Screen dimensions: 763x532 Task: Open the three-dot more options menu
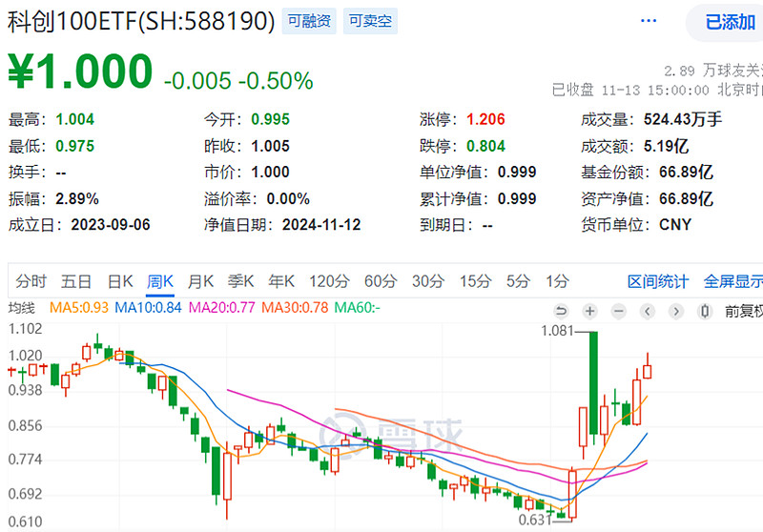(x=649, y=21)
